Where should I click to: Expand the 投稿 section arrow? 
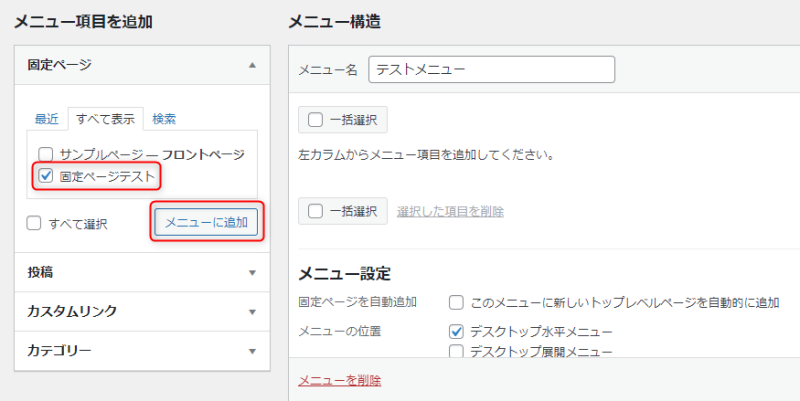(x=252, y=271)
